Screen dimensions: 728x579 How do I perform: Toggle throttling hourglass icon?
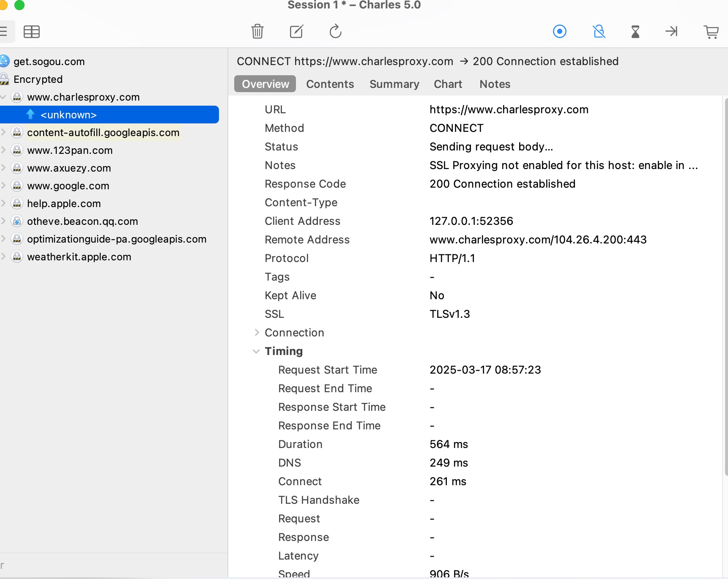coord(635,32)
